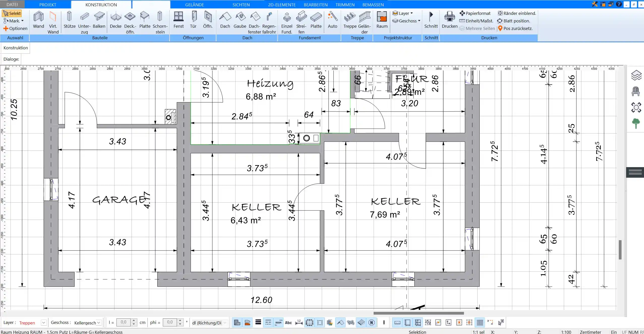Click the vertical scrollbar thumb at right

[620, 250]
